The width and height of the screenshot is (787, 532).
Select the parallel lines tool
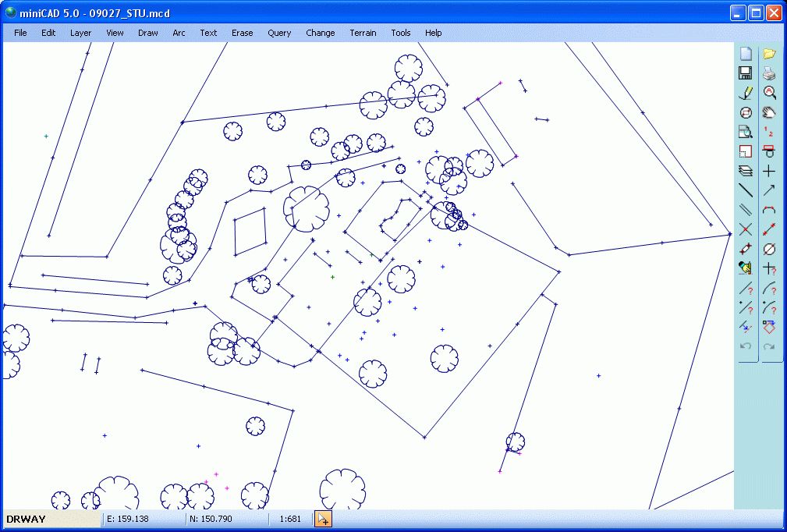746,210
